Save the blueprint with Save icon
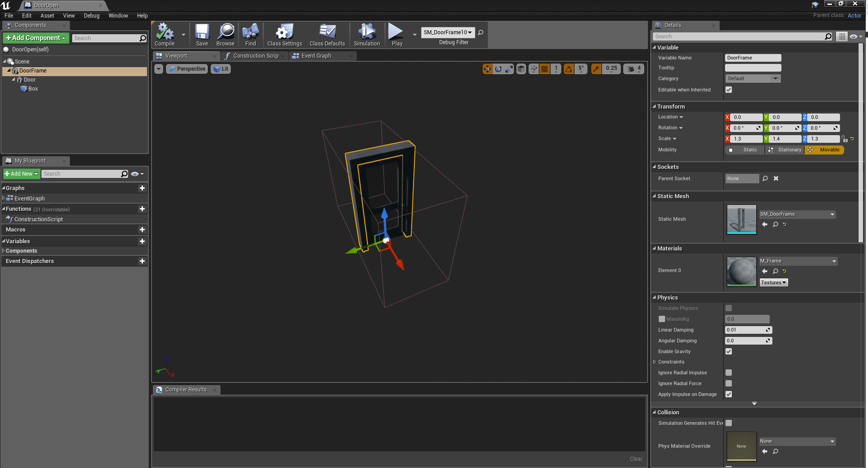This screenshot has height=468, width=868. [x=202, y=35]
